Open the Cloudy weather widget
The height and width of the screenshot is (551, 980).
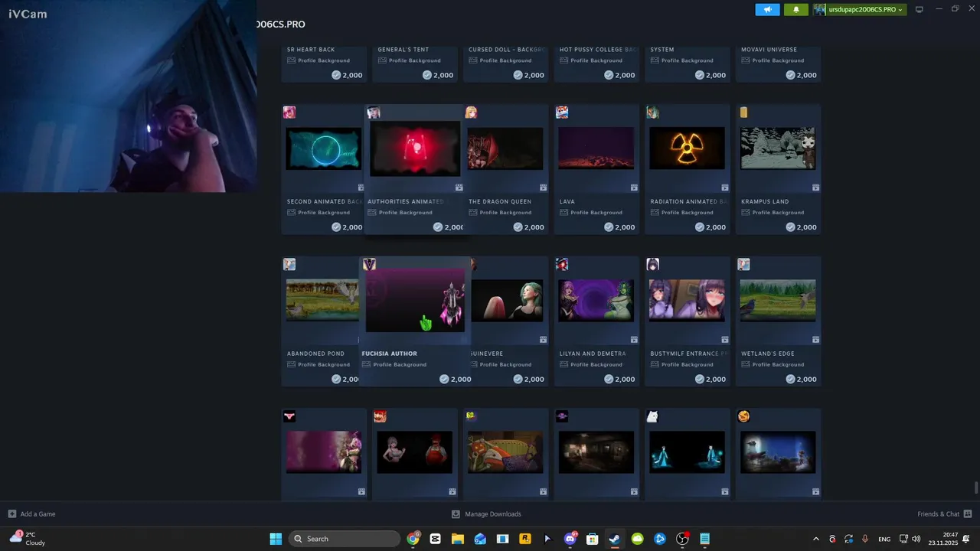tap(28, 539)
